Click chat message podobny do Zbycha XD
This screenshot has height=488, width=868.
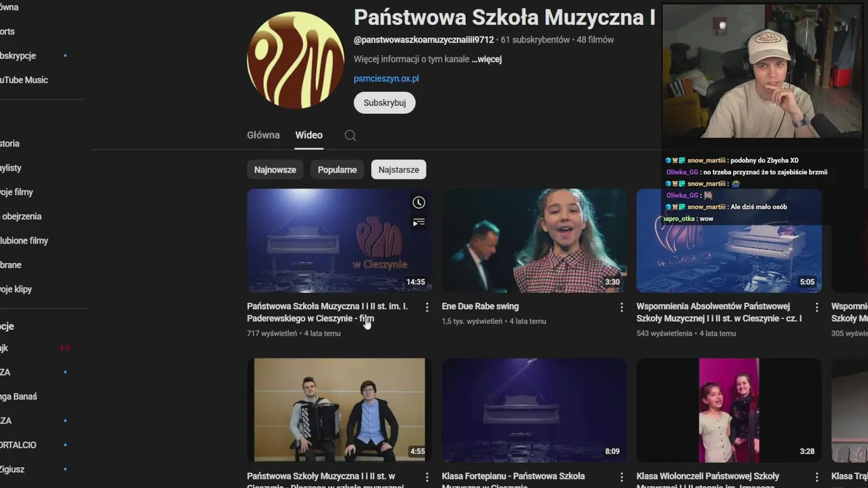click(765, 161)
